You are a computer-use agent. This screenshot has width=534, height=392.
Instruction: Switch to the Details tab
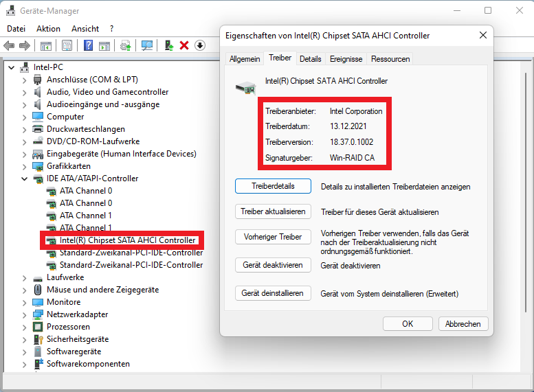(310, 59)
